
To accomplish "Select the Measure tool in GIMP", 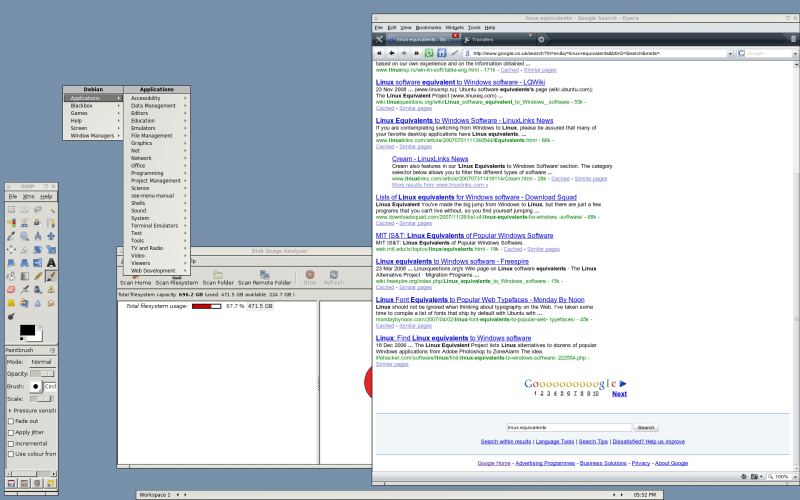I will coord(38,236).
